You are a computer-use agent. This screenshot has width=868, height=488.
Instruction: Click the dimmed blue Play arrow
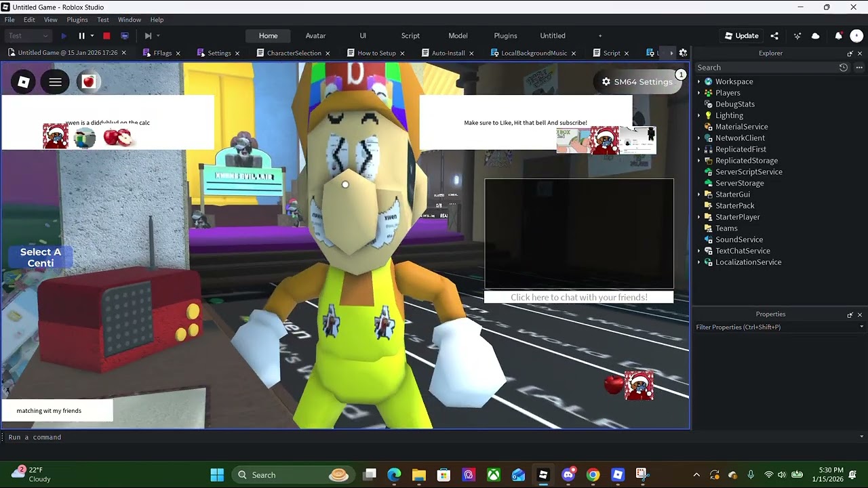pos(64,36)
